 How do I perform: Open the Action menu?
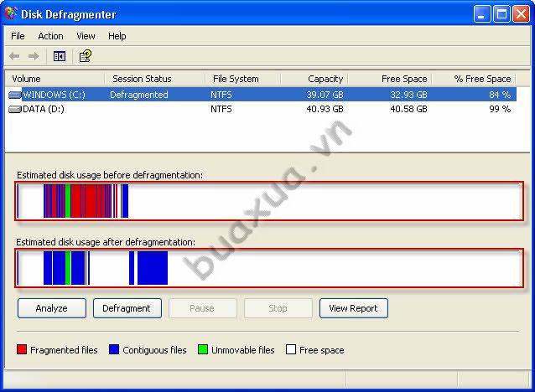[50, 36]
